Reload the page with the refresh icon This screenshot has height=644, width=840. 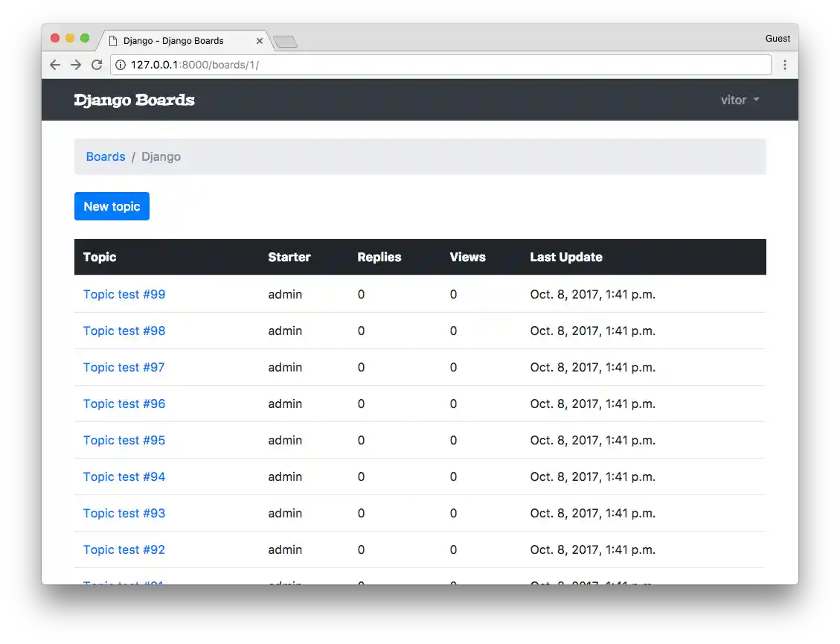[97, 65]
